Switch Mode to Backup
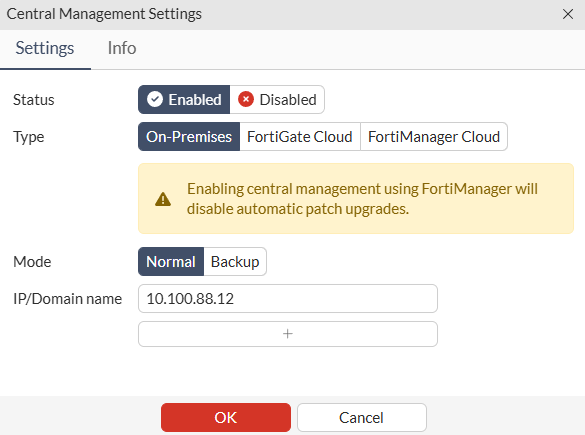 coord(235,262)
